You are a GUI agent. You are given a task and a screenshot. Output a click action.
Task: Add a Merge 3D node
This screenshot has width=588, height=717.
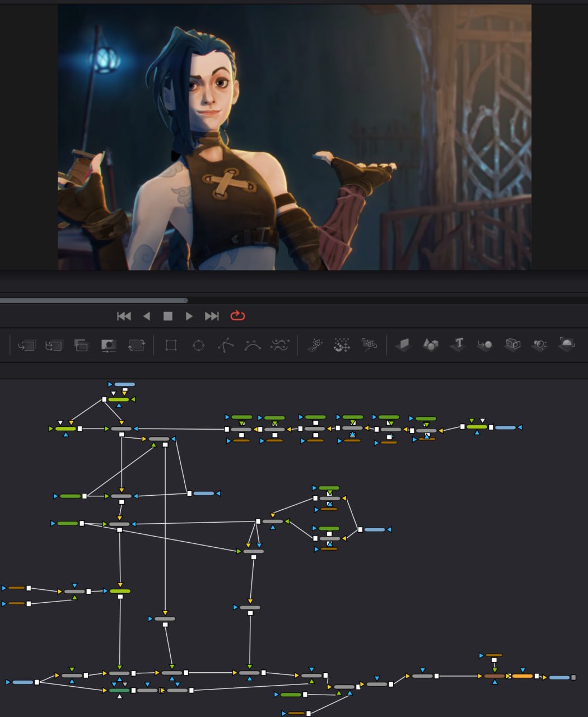(485, 345)
